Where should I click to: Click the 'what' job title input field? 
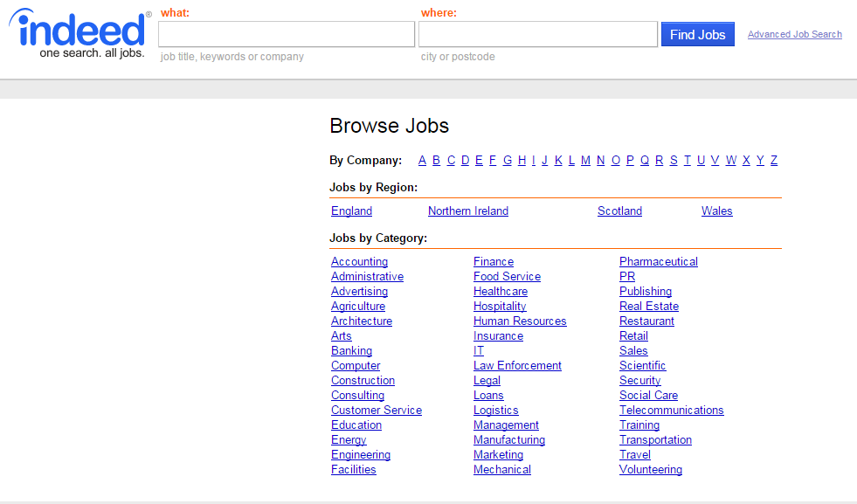tap(286, 34)
